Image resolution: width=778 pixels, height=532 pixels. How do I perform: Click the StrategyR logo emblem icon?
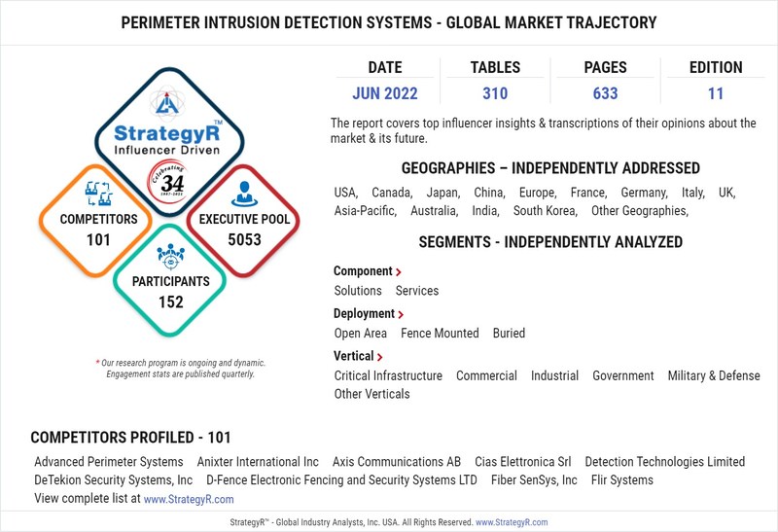tap(169, 101)
